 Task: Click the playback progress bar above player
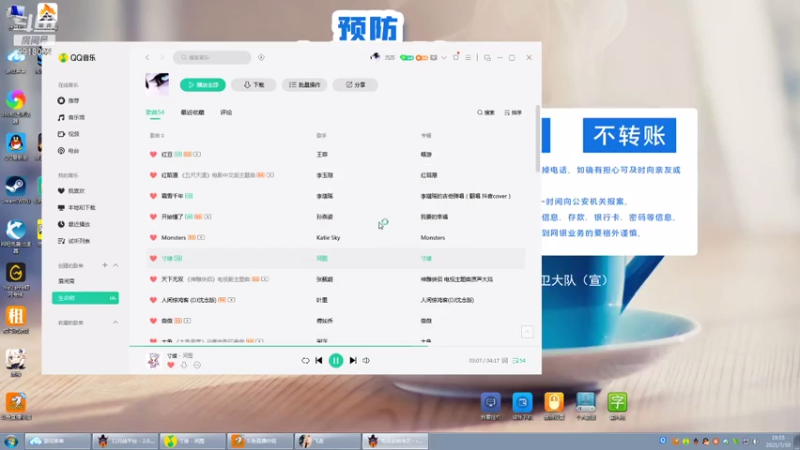[335, 346]
